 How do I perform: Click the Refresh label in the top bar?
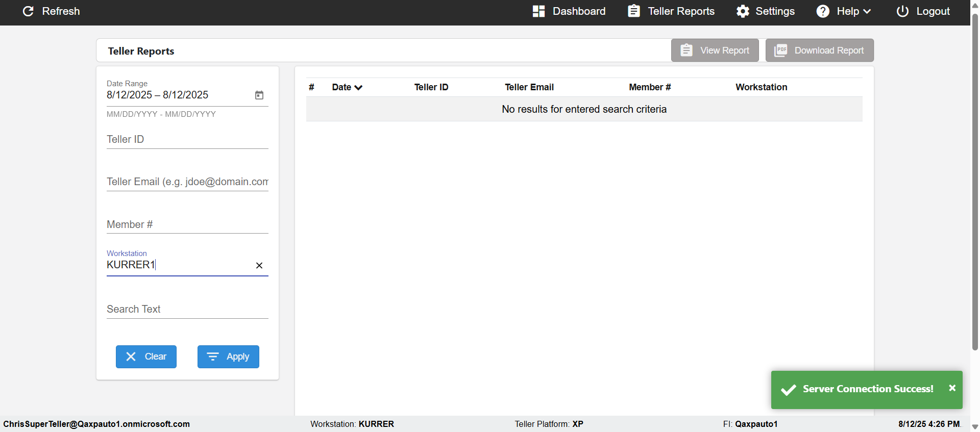61,11
